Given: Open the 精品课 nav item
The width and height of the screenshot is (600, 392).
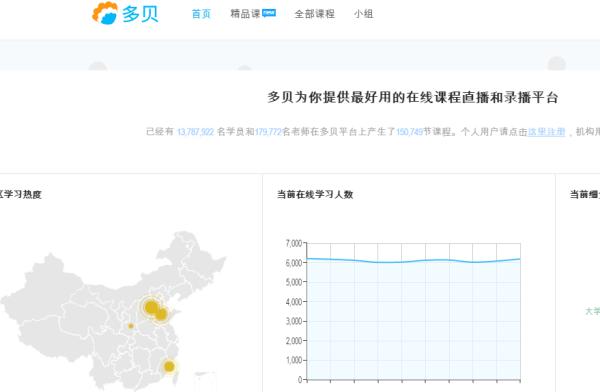Looking at the screenshot, I should pyautogui.click(x=245, y=14).
